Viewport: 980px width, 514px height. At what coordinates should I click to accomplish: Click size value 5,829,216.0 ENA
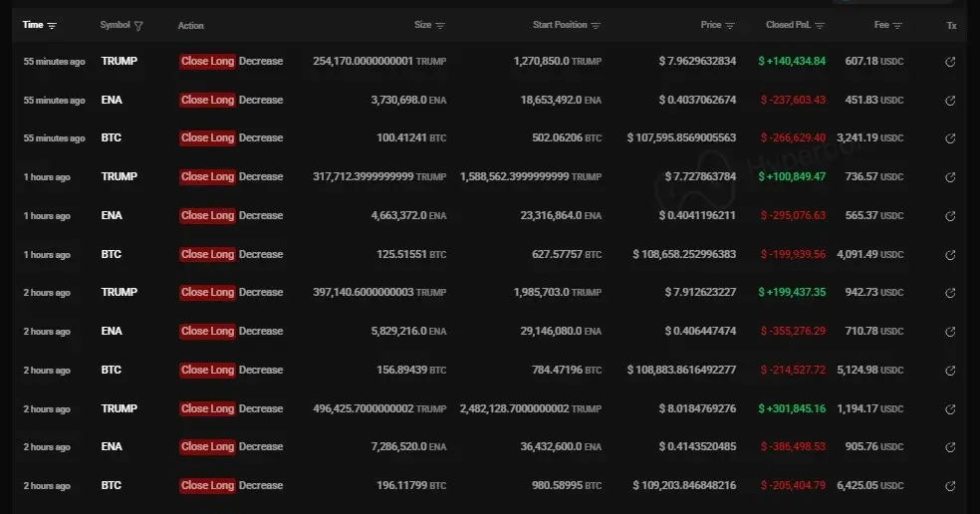coord(408,332)
